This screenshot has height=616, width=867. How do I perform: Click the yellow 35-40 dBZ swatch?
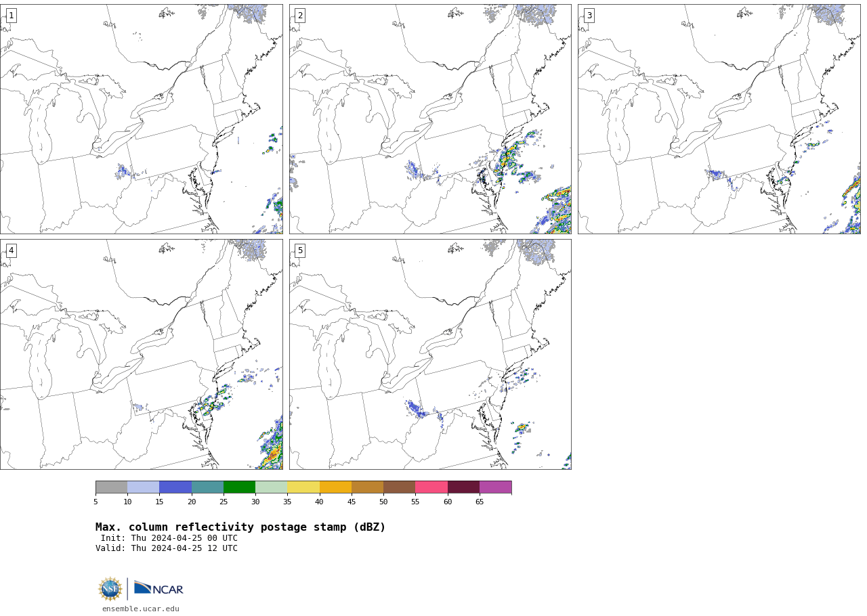tap(303, 487)
